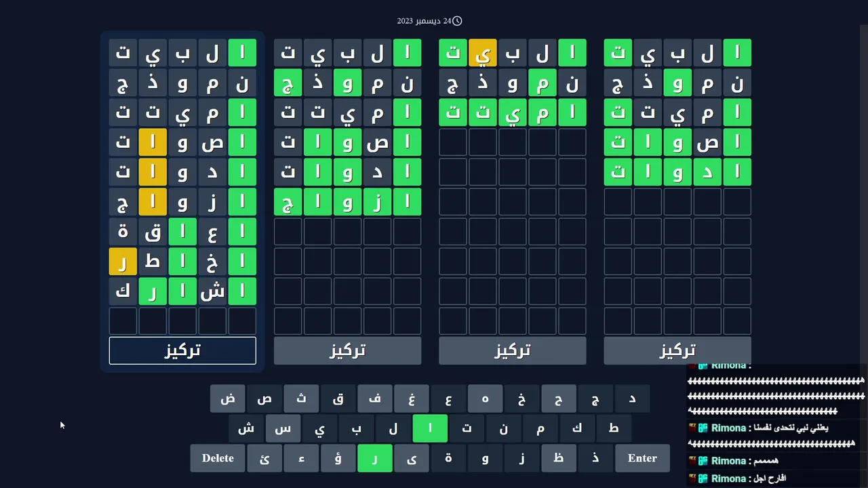Viewport: 868px width, 488px height.
Task: Click the yellow ر tile in the first board
Action: click(x=123, y=262)
